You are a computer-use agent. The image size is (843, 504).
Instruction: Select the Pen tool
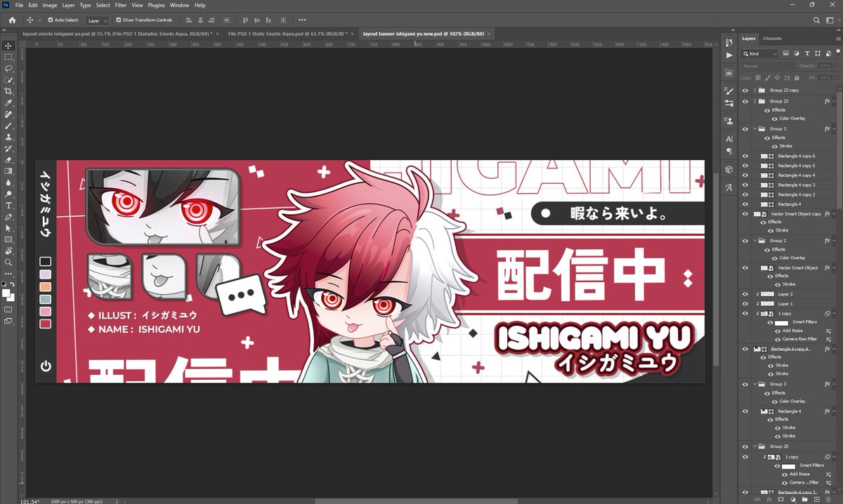pyautogui.click(x=8, y=216)
